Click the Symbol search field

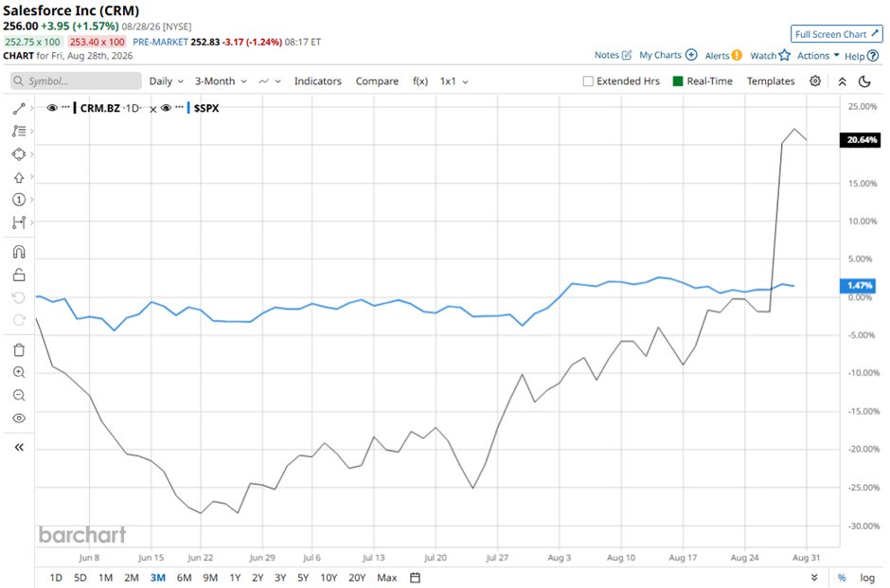coord(76,81)
